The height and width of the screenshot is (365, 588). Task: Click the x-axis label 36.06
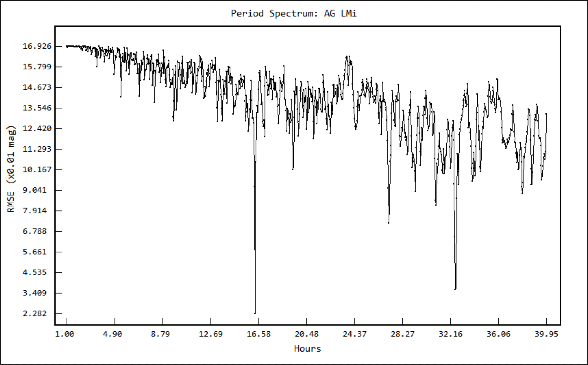click(499, 334)
